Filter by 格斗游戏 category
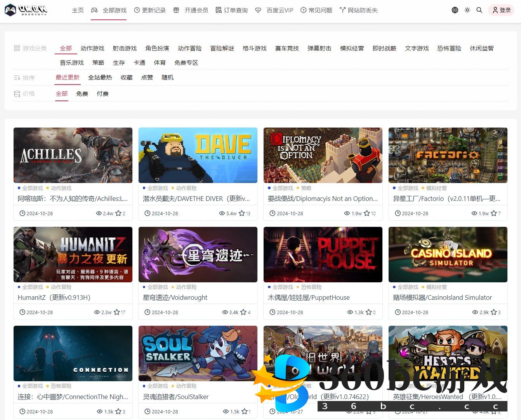This screenshot has width=521, height=420. 255,48
